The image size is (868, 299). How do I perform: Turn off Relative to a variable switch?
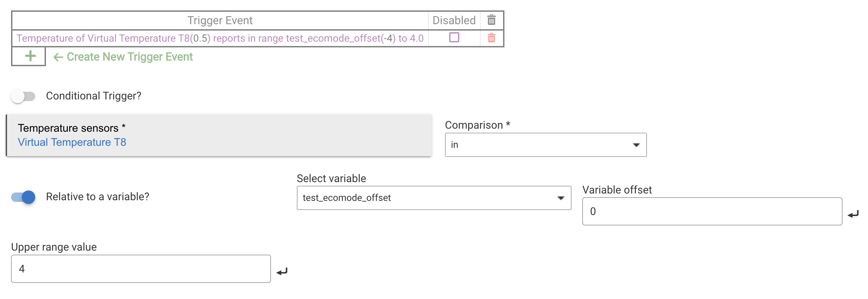tap(23, 197)
